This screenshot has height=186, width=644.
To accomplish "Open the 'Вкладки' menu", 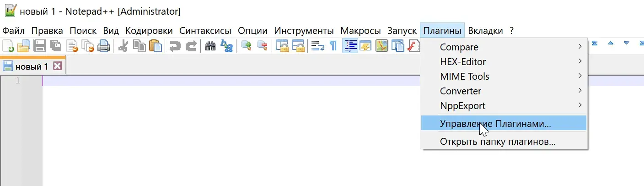I will pyautogui.click(x=485, y=31).
